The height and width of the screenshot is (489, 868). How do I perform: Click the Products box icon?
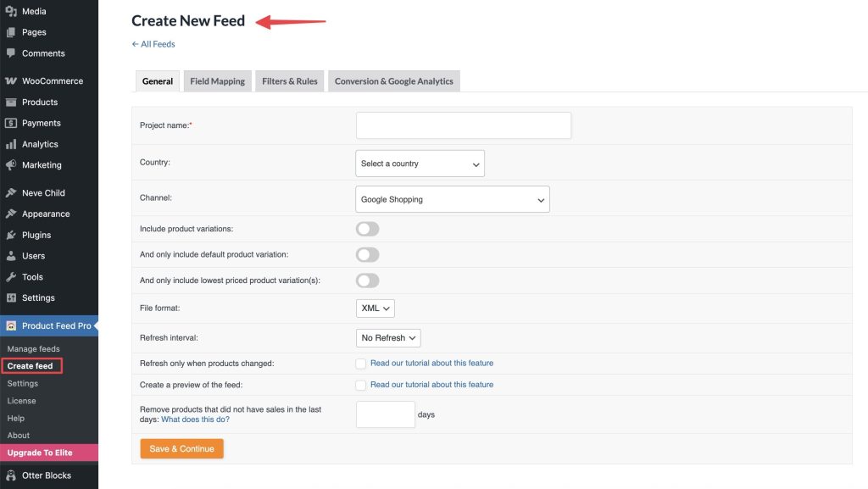click(11, 102)
